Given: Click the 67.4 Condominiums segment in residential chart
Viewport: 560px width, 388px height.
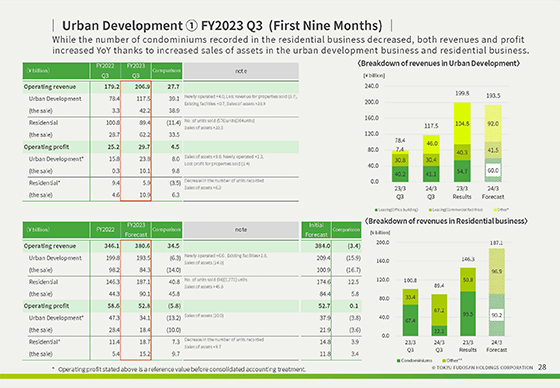Looking at the screenshot, I should coord(410,320).
